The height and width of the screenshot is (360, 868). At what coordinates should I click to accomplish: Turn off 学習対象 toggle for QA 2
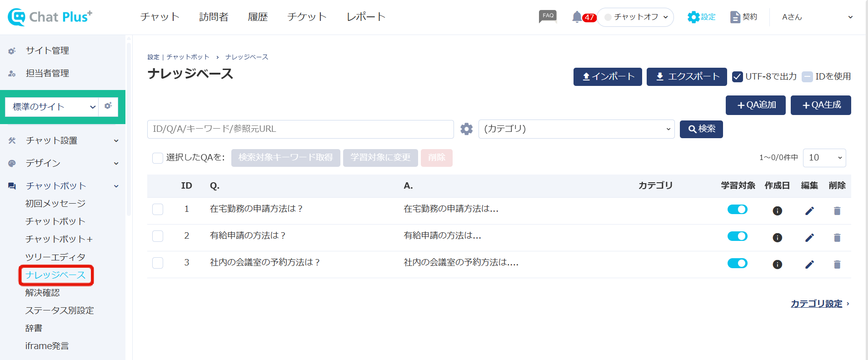pos(738,236)
